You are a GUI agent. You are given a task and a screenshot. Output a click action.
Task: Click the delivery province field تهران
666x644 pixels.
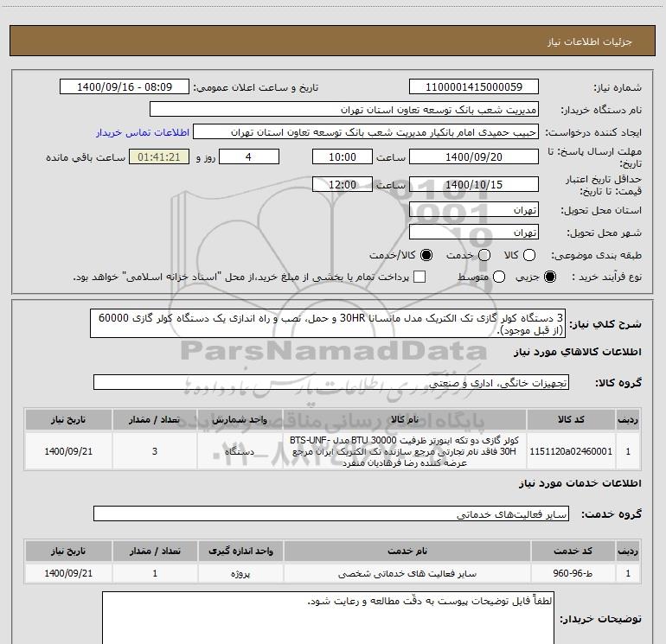tap(474, 210)
